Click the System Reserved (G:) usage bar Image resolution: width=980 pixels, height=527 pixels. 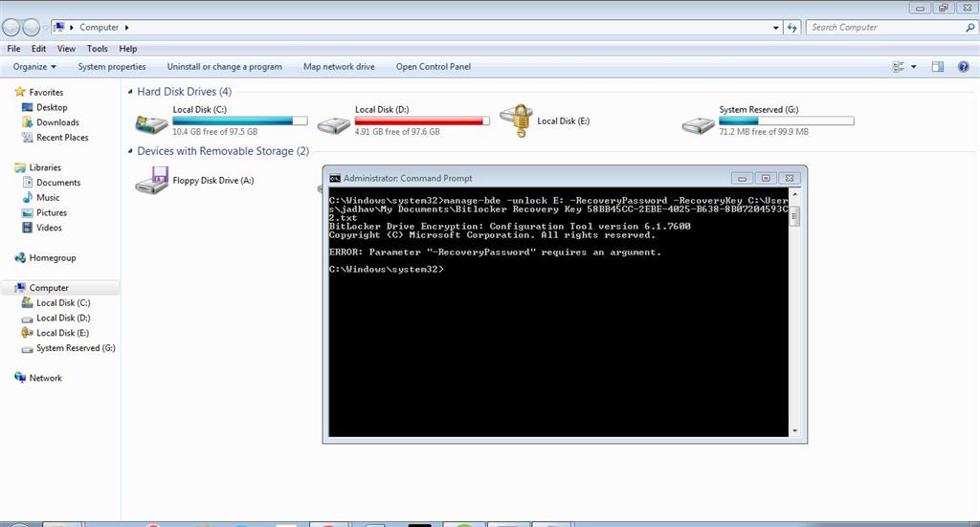[x=787, y=121]
